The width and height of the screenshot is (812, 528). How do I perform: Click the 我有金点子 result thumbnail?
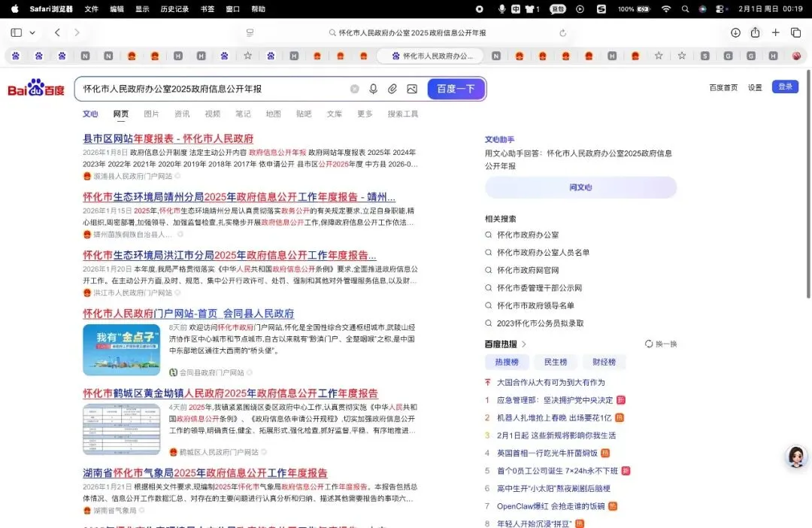[x=121, y=350]
